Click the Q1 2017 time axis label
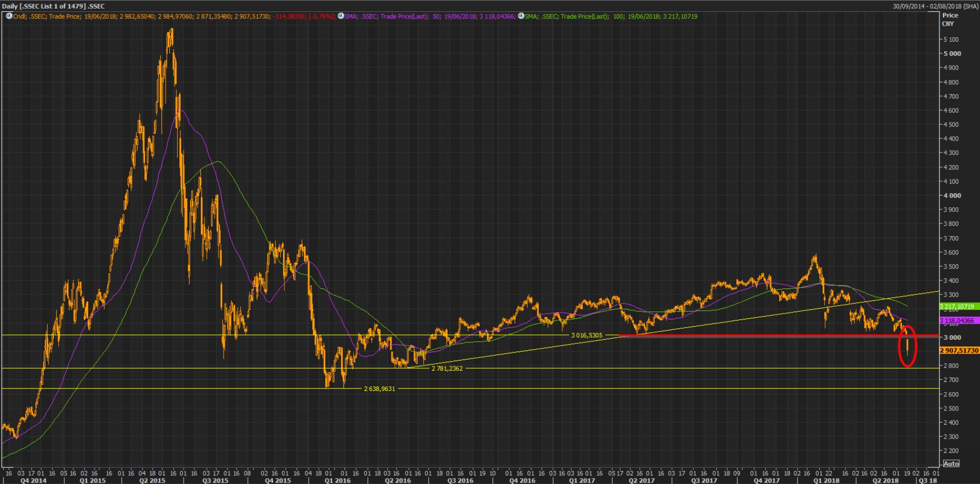Viewport: 980px width, 484px height. coord(582,480)
